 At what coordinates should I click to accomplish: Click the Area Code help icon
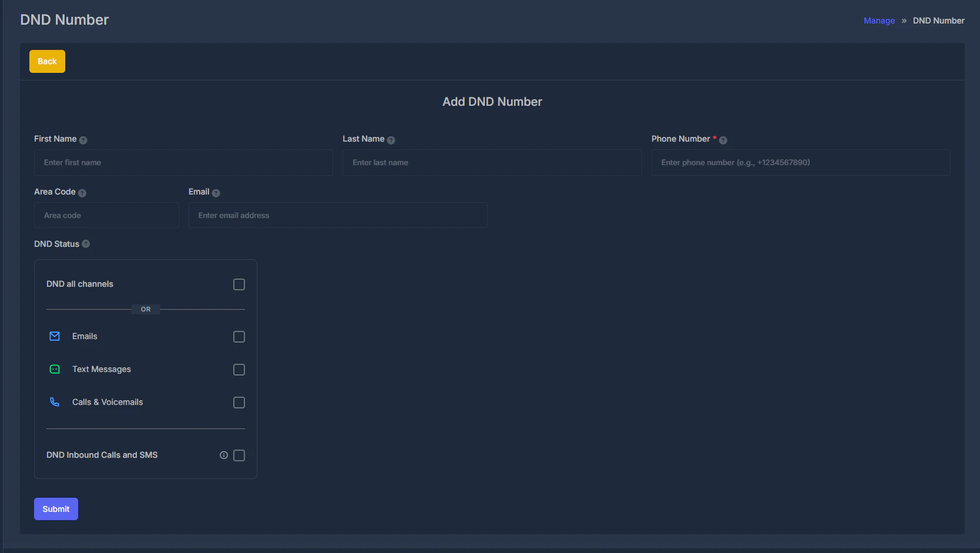point(82,193)
